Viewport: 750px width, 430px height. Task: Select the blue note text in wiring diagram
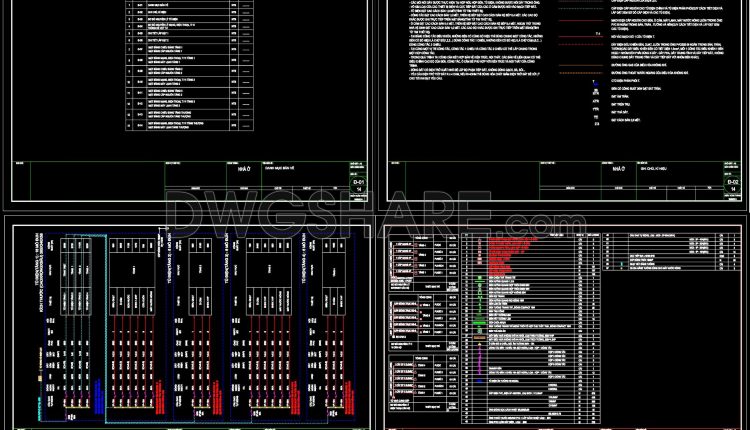point(99,397)
